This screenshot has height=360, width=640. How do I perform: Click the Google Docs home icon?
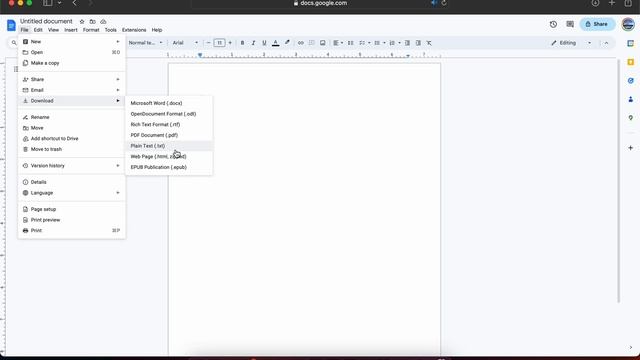[11, 25]
